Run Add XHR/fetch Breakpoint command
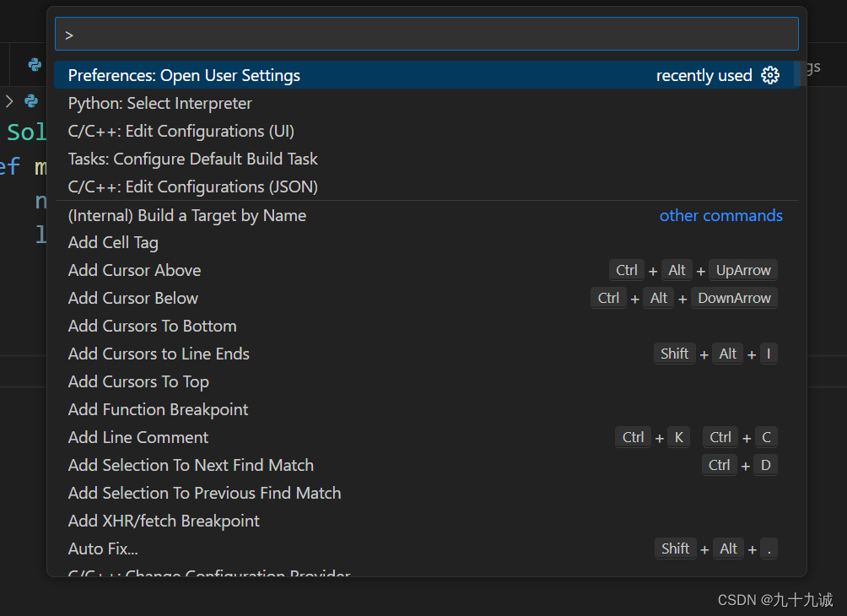This screenshot has width=847, height=616. click(426, 521)
